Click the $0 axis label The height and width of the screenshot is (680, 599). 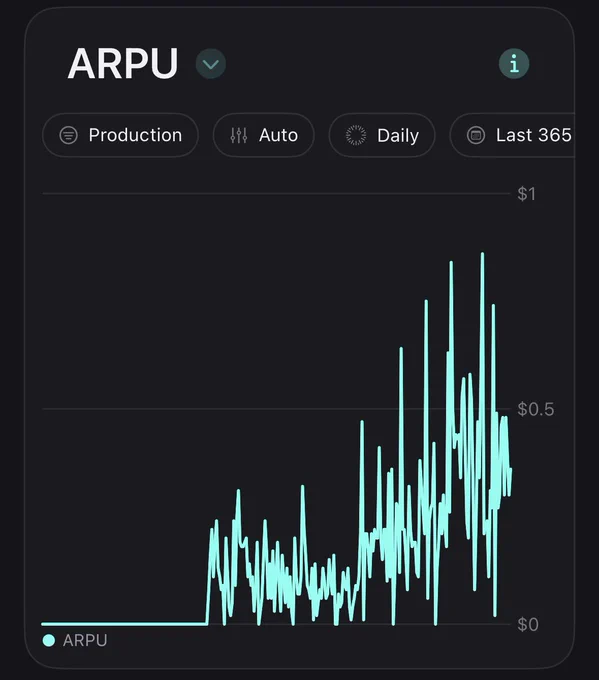(528, 624)
